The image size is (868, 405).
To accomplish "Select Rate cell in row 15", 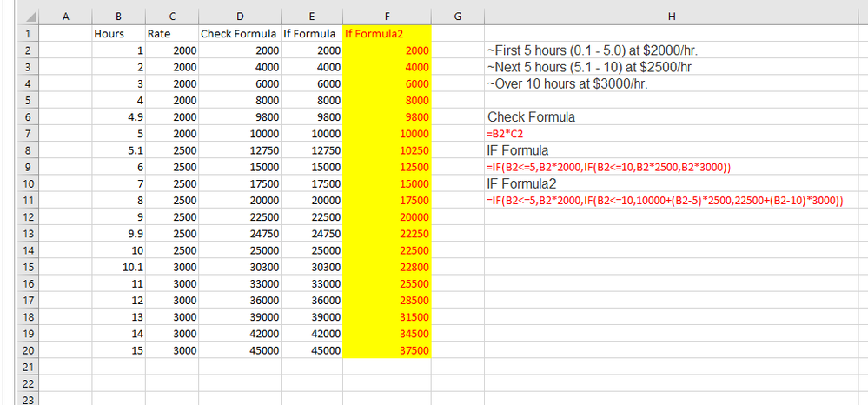I will point(172,267).
